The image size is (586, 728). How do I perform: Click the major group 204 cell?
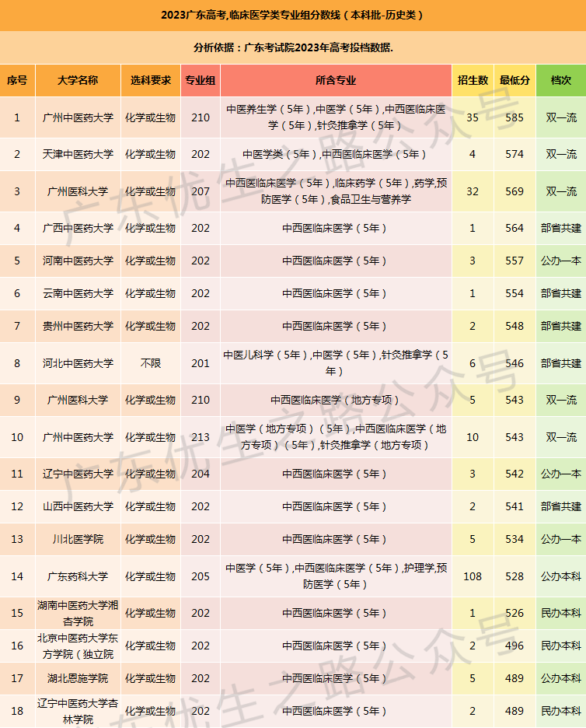click(x=201, y=474)
